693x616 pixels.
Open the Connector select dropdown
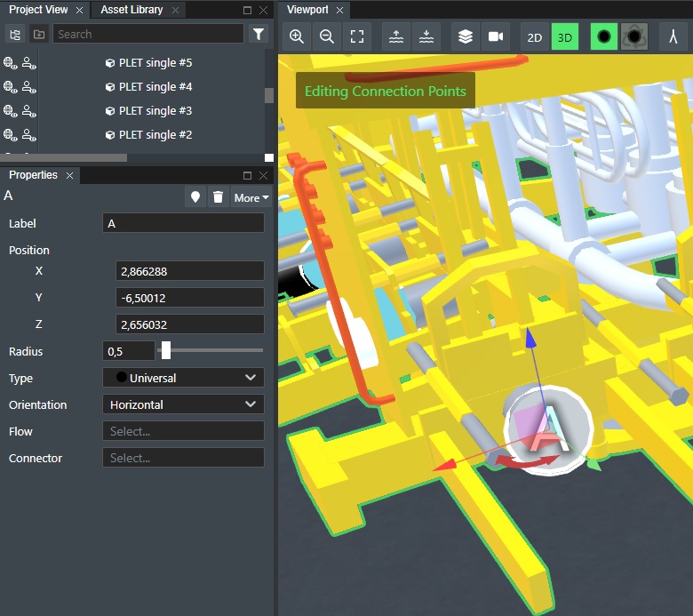pos(183,458)
